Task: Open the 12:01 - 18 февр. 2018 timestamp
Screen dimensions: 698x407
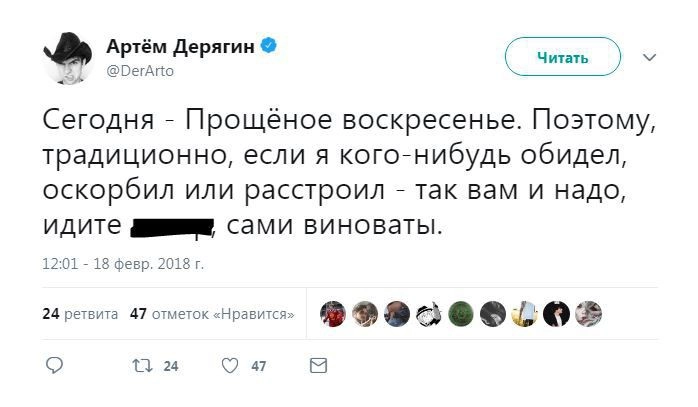Action: [x=124, y=265]
